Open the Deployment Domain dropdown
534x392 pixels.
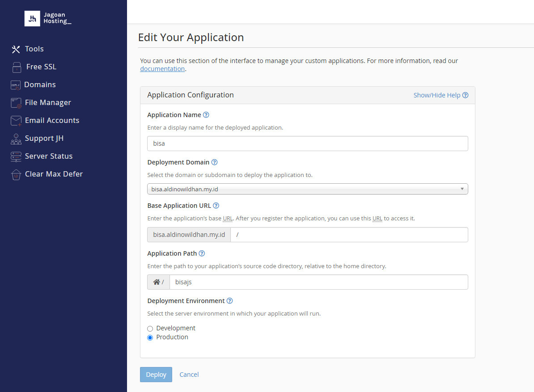(308, 189)
